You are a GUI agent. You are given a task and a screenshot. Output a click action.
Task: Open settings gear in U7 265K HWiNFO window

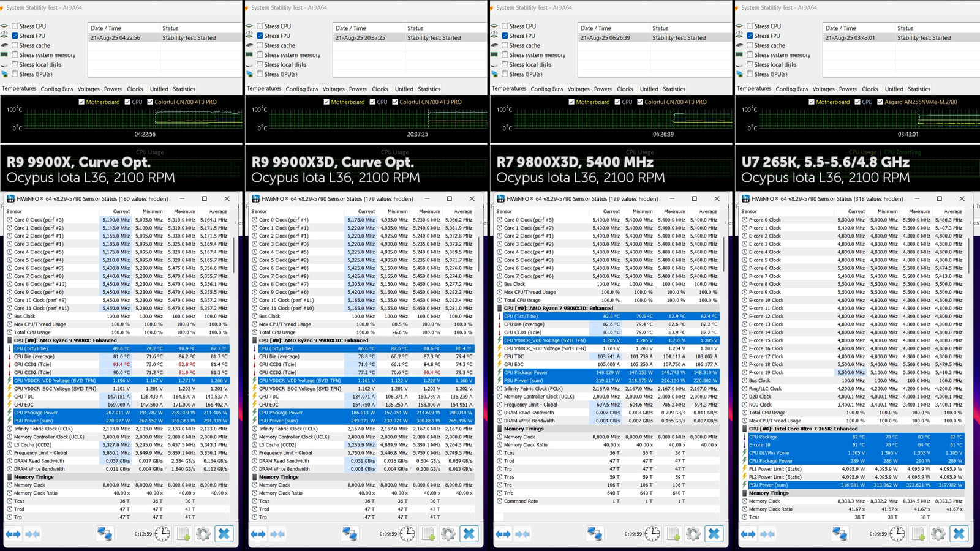tap(938, 534)
